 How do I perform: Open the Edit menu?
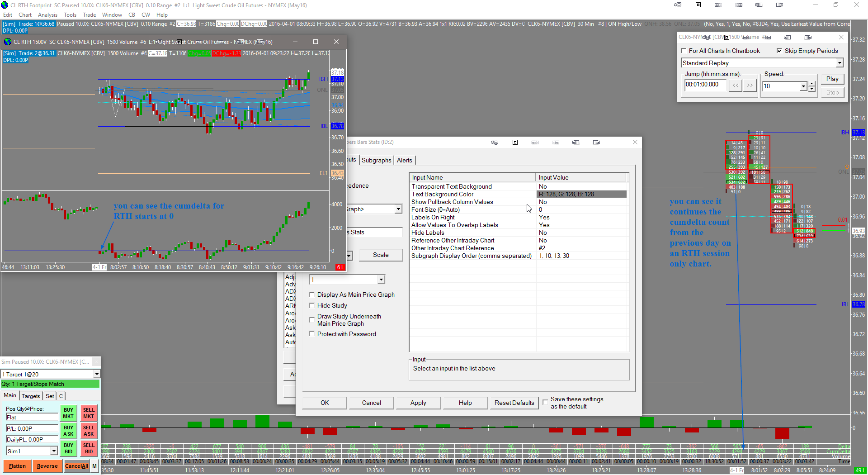point(8,15)
